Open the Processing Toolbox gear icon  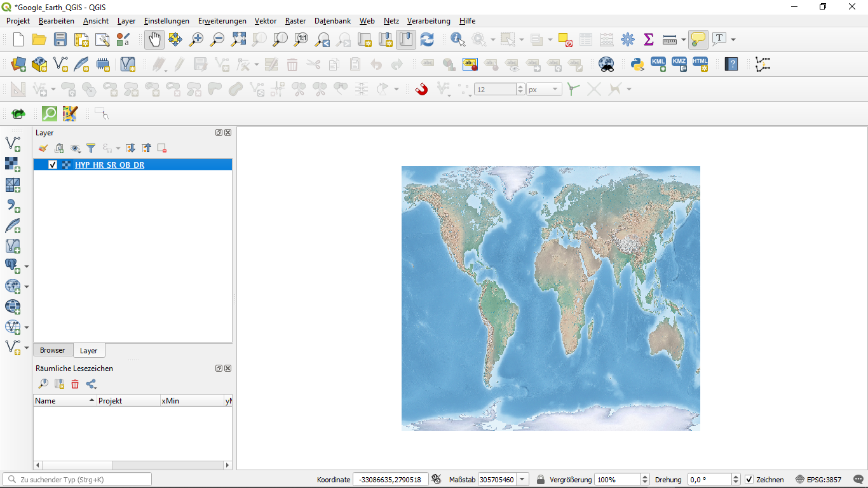(x=628, y=39)
